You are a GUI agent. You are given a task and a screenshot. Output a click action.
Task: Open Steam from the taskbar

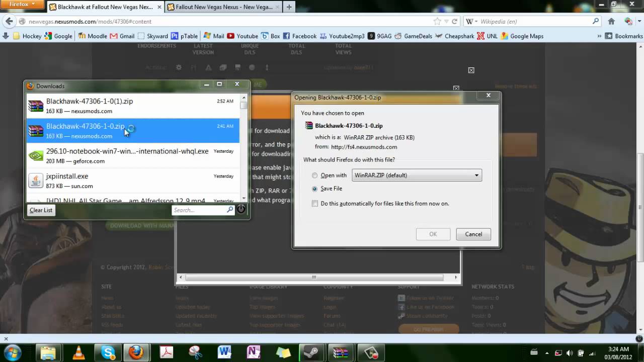[x=311, y=352]
